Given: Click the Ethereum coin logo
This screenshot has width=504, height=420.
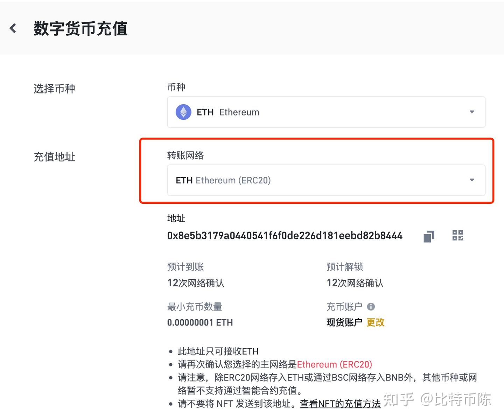Looking at the screenshot, I should coord(183,112).
